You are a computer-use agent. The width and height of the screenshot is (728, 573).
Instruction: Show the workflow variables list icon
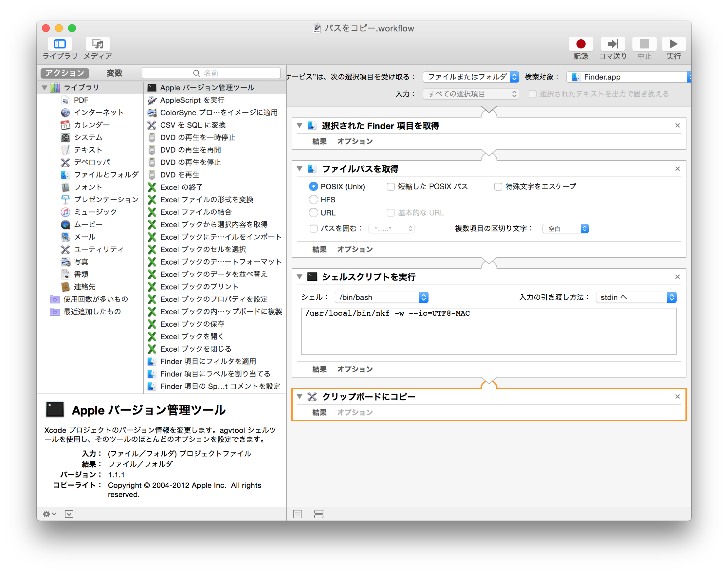[x=318, y=514]
